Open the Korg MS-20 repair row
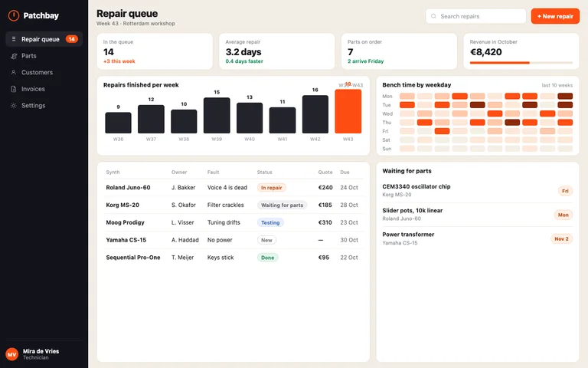Screen dimensions: 588x368 (x=234, y=205)
